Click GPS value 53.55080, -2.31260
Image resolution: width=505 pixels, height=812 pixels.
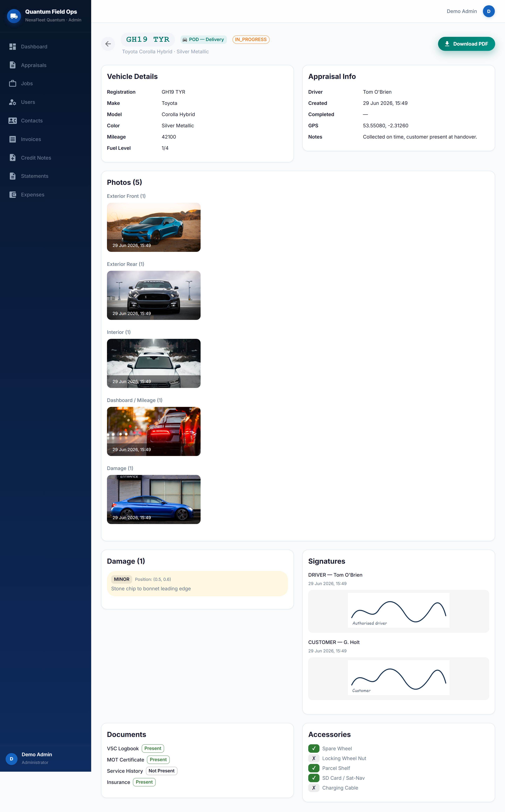pyautogui.click(x=385, y=126)
